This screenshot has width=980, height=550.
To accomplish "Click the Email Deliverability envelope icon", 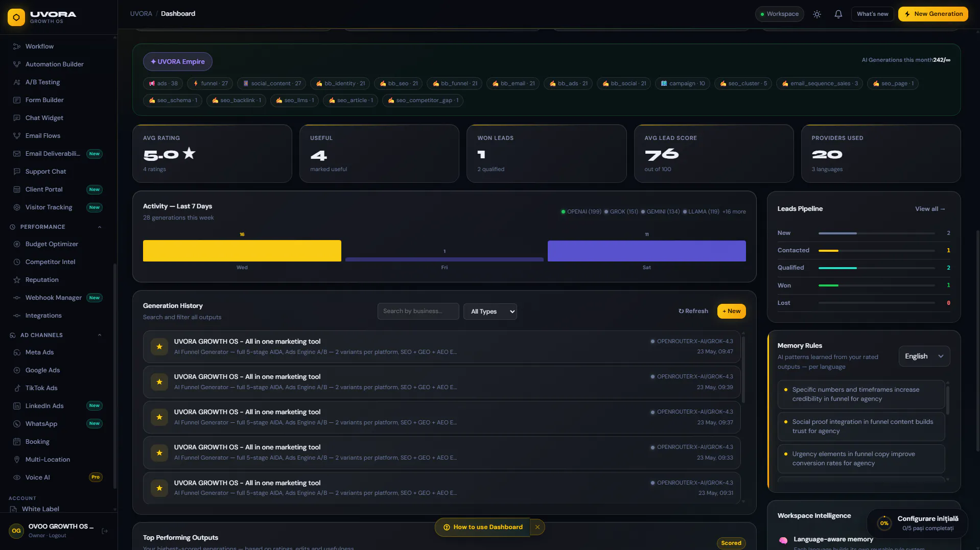I will (x=17, y=154).
